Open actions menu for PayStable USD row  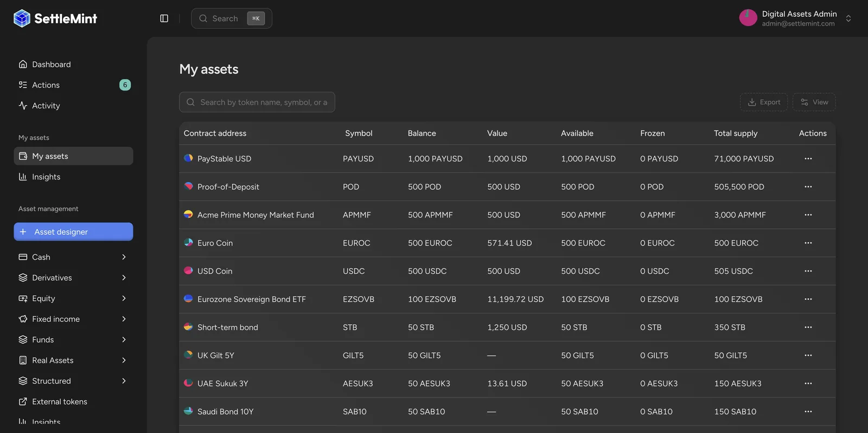(808, 159)
